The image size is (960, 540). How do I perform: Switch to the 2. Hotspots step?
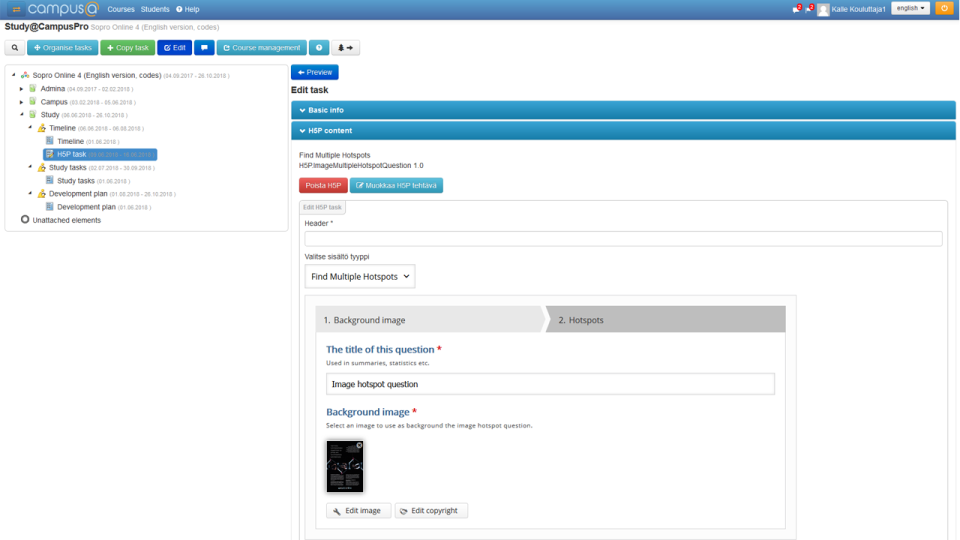[x=666, y=320]
